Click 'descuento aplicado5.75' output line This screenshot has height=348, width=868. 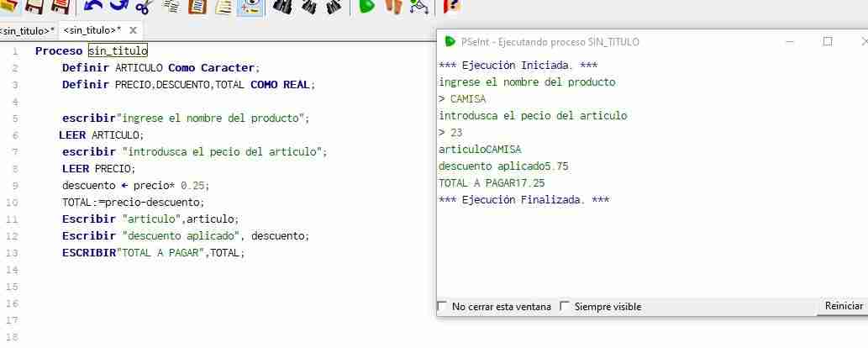coord(504,166)
